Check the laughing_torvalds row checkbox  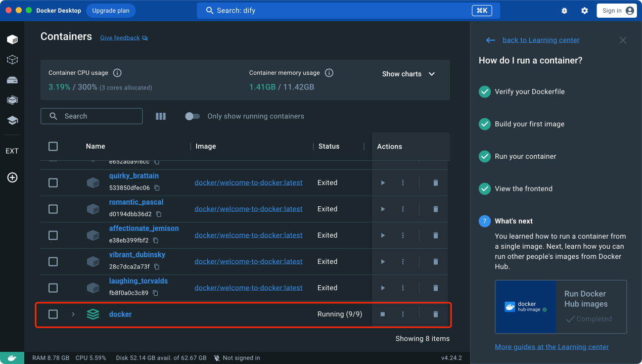tap(53, 288)
